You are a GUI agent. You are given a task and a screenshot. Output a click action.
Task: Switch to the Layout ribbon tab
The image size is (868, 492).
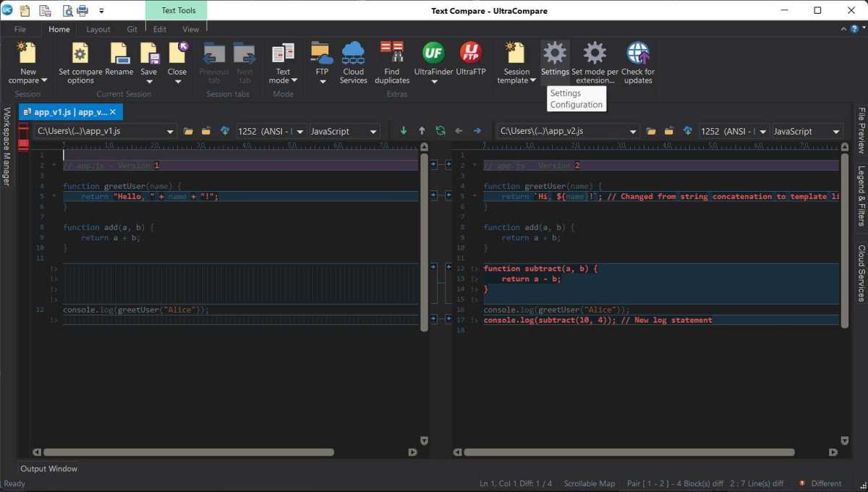(x=98, y=30)
